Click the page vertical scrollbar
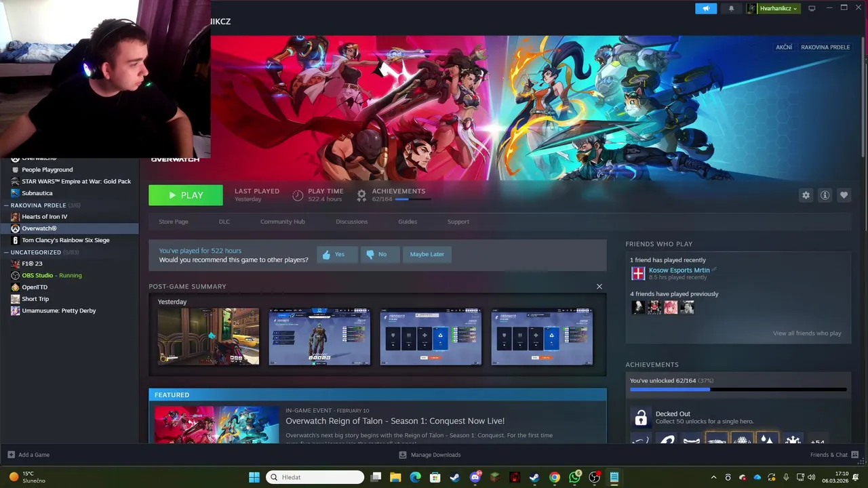Screen dimensions: 868x488 click(x=863, y=98)
